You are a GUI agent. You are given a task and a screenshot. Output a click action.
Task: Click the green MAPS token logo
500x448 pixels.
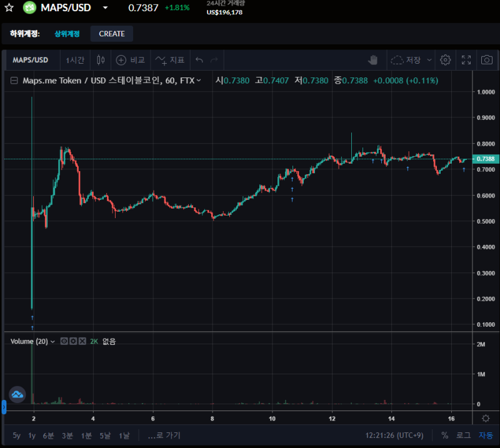click(x=29, y=7)
